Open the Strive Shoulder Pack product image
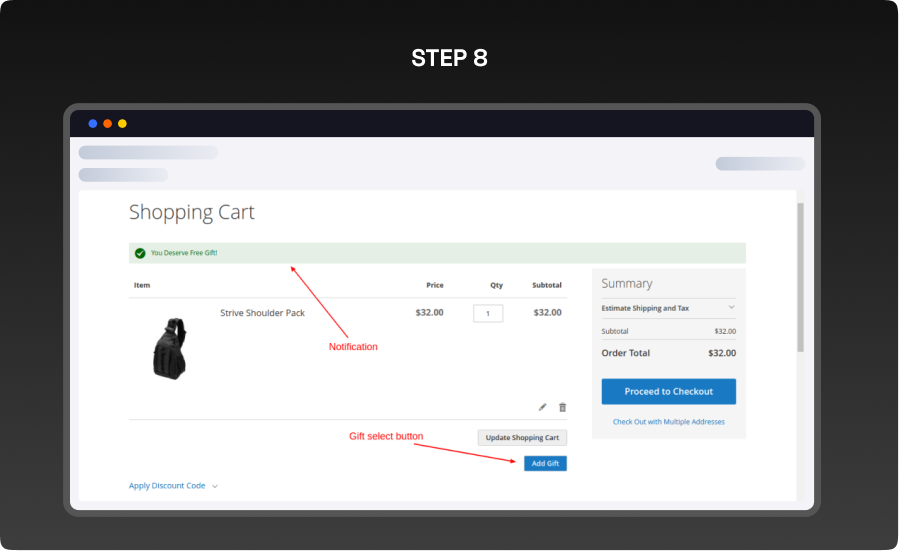 click(x=169, y=347)
